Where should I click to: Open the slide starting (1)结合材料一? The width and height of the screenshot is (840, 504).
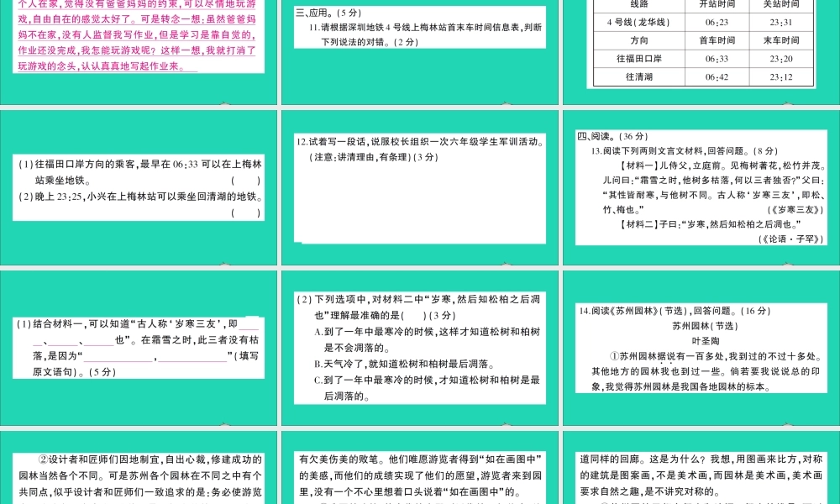(x=139, y=348)
